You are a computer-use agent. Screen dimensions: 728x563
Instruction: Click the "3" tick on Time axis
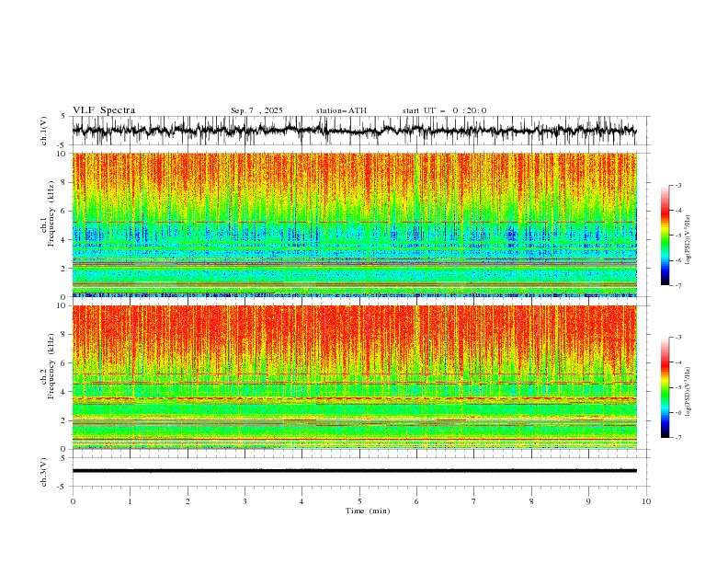245,501
